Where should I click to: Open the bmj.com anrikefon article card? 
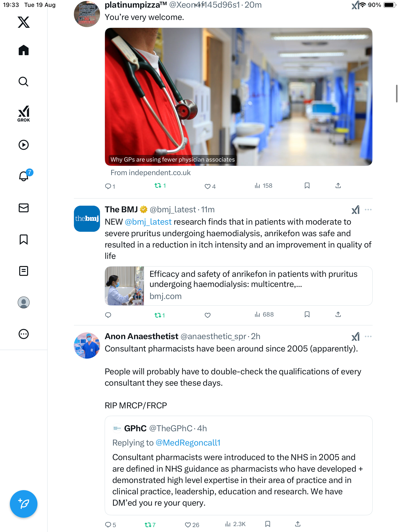click(238, 286)
